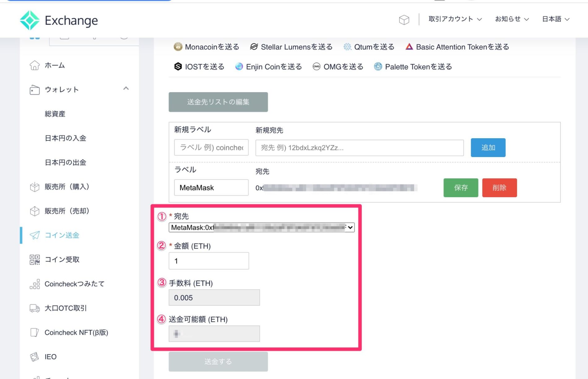This screenshot has height=379, width=588.
Task: Click the Coincheck NFT card icon
Action: click(35, 333)
